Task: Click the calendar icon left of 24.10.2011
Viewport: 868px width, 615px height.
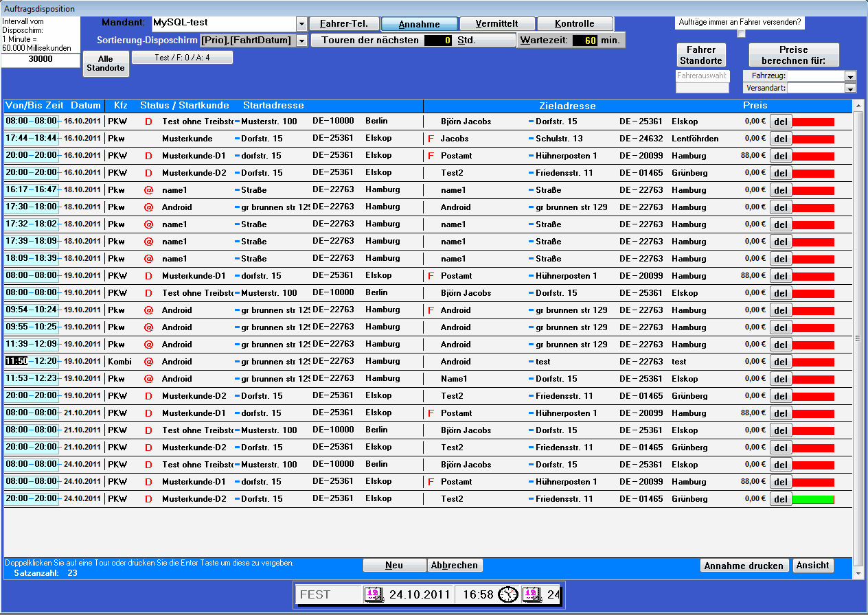Action: (373, 594)
